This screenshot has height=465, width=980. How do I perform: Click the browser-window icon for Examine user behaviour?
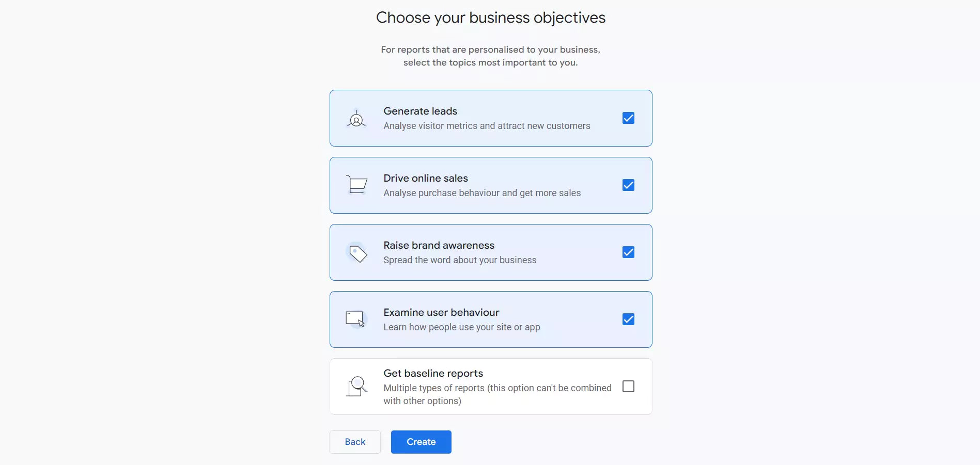(355, 319)
